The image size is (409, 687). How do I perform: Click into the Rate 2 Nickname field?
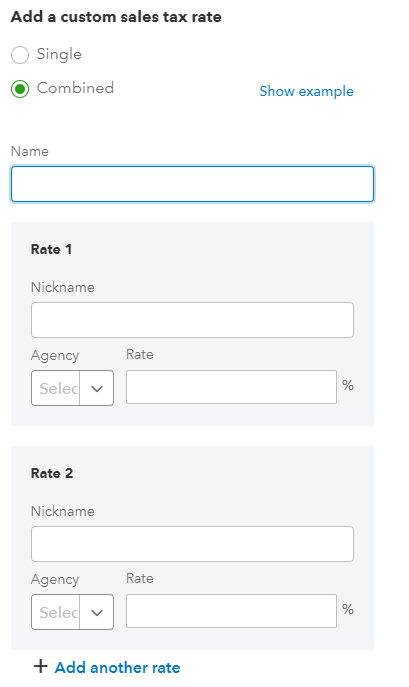pyautogui.click(x=192, y=544)
